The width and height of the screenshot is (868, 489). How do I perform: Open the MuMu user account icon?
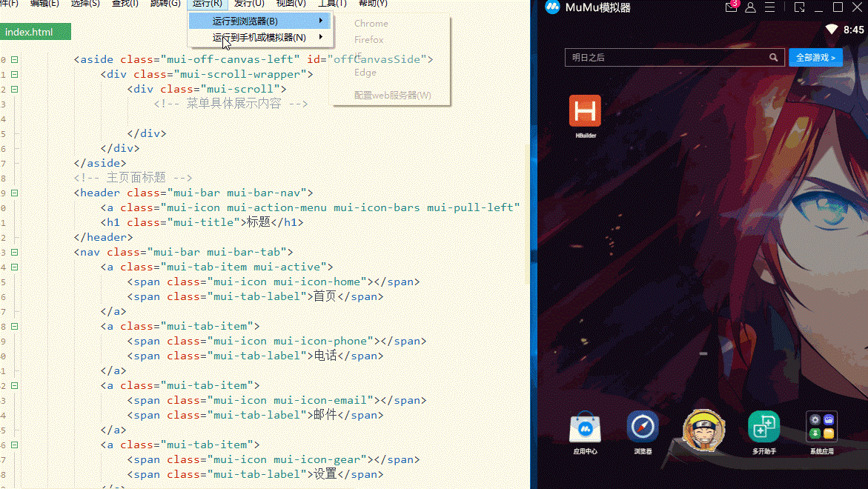point(750,7)
